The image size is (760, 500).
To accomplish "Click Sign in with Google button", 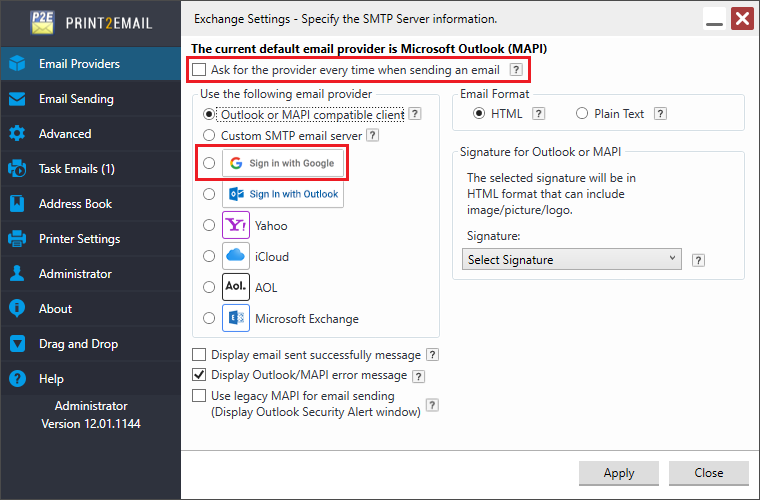I will click(x=283, y=163).
